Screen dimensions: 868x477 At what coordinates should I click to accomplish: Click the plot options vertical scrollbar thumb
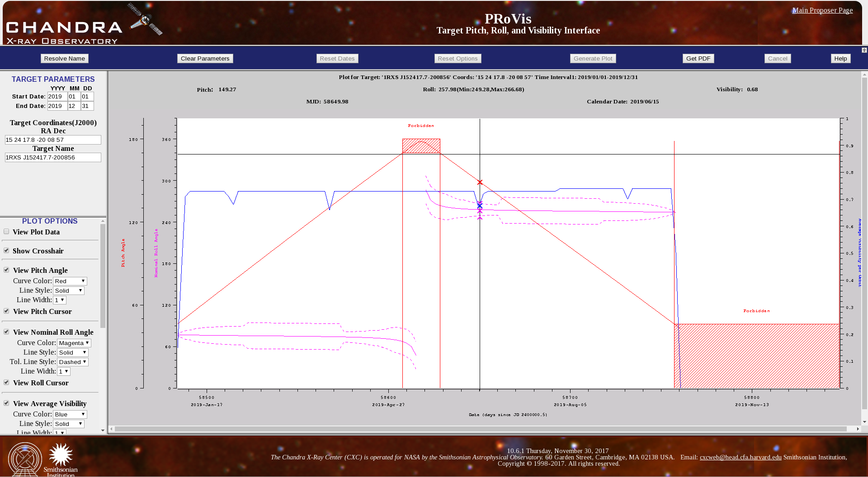point(103,276)
